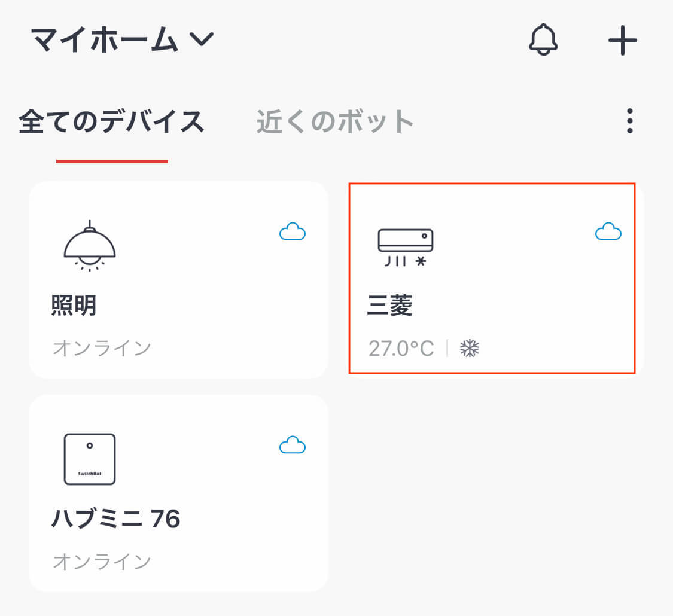Screen dimensions: 673x616
Task: Tap the plus icon to add a device
Action: pyautogui.click(x=623, y=39)
